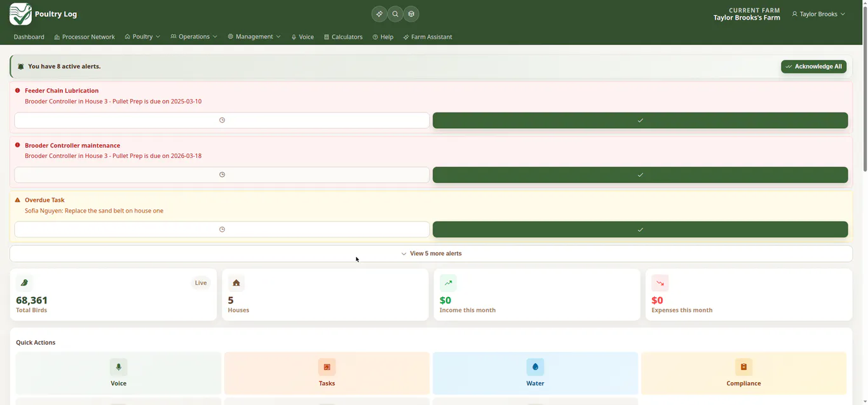
Task: Click the 68,361 Total Birds value
Action: tap(32, 300)
